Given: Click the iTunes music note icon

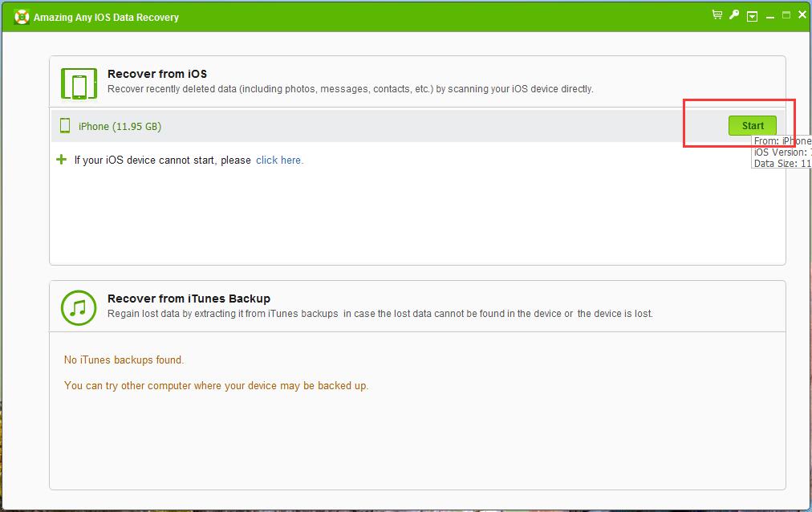Looking at the screenshot, I should coord(79,308).
